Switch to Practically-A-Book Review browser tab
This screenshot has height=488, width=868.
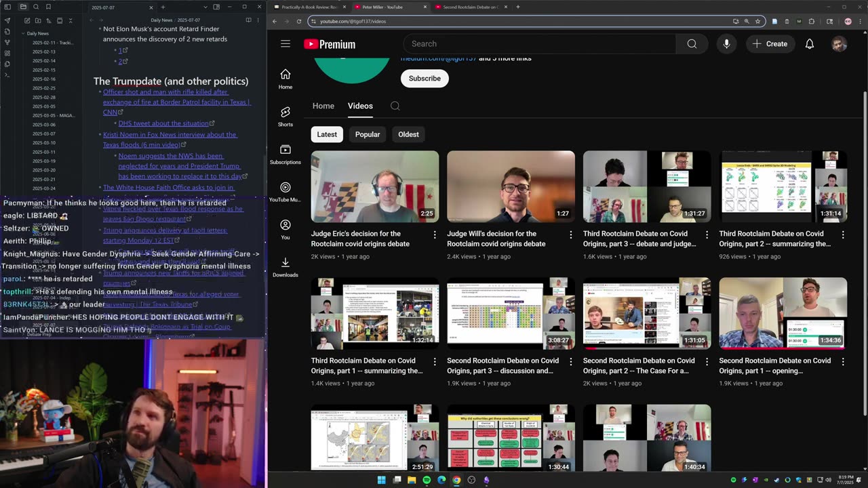(x=309, y=7)
